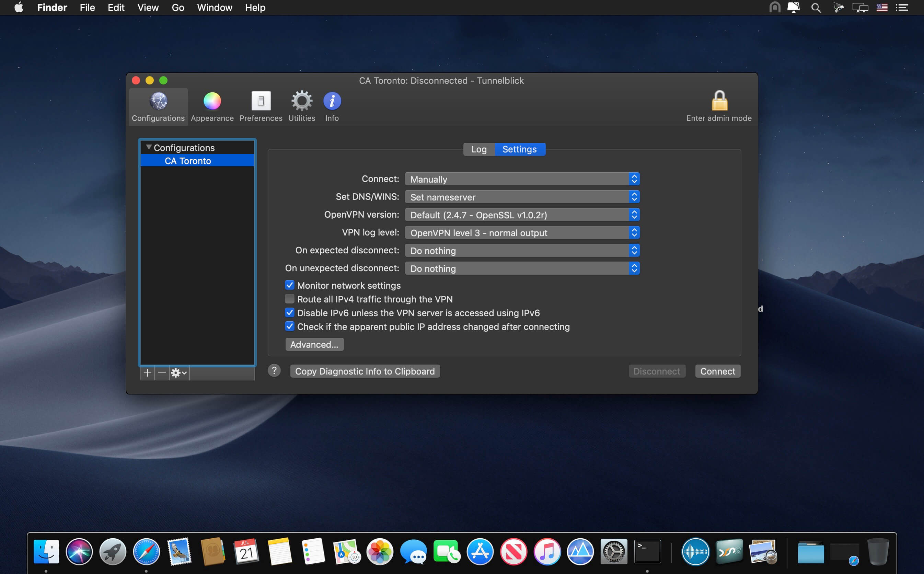Open the OpenVPN version dropdown
Screen dimensions: 924x574
522,215
